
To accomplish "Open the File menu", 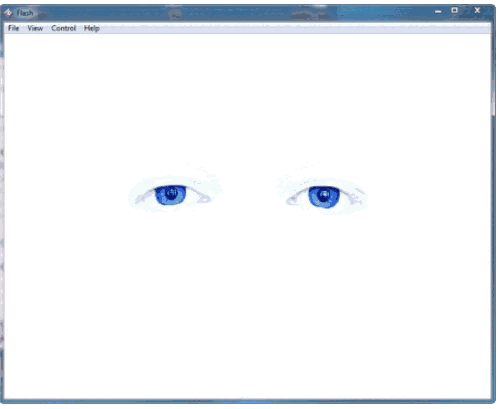I will coord(13,28).
